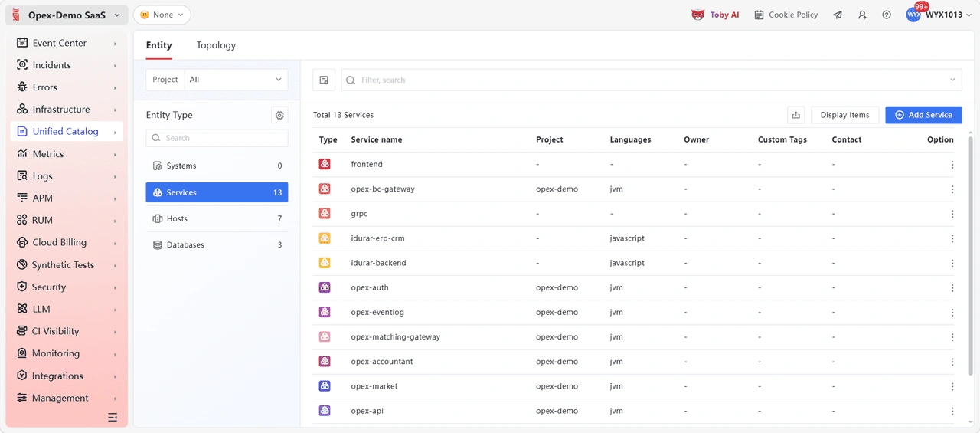Click the saved filter icon left of search
This screenshot has height=433, width=980.
[324, 80]
